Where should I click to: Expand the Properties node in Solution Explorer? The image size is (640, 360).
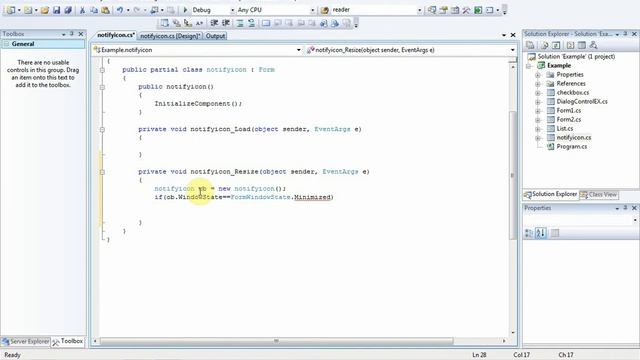coord(538,75)
